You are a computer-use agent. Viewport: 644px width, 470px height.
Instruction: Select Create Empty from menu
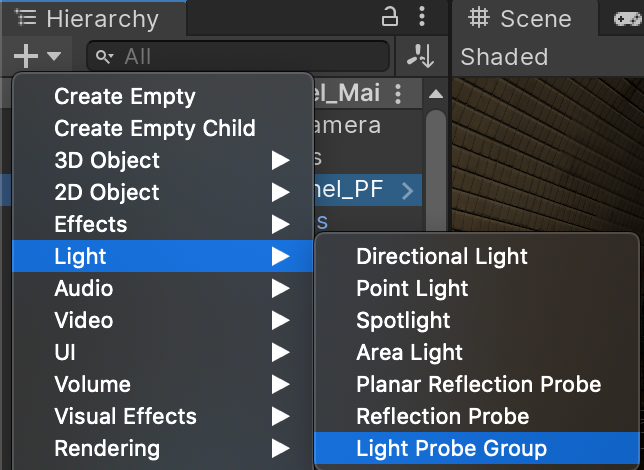[125, 97]
